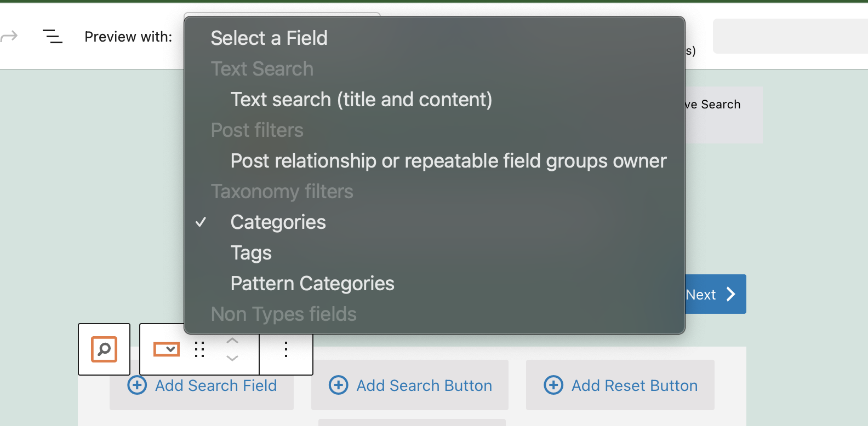This screenshot has width=868, height=426.
Task: Move block down with the down chevron
Action: (232, 358)
